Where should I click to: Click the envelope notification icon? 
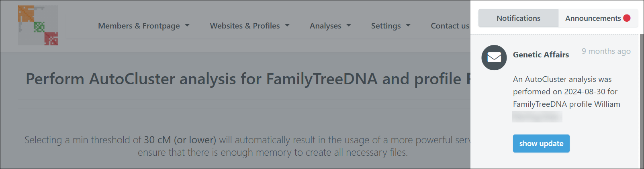pos(494,57)
